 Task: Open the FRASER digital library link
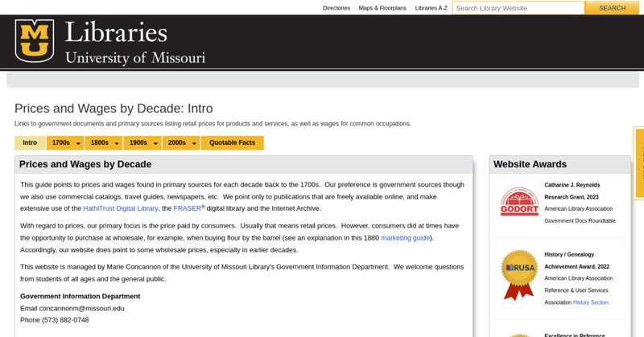click(x=188, y=208)
